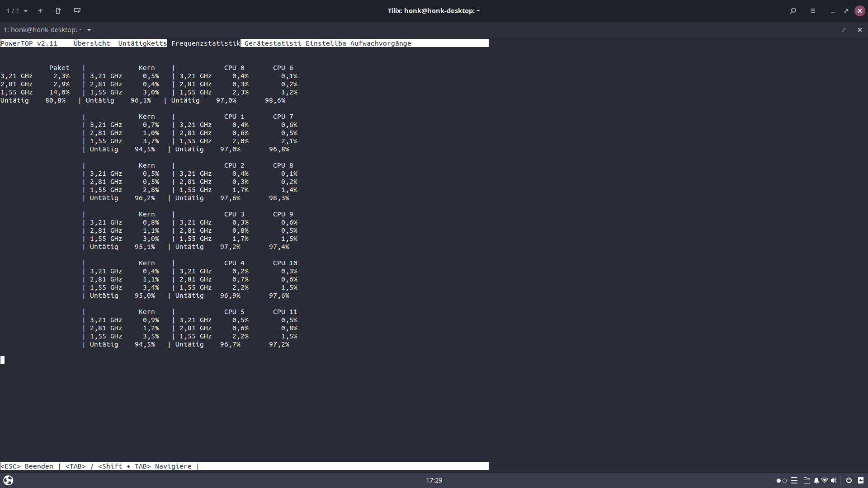The width and height of the screenshot is (868, 488).
Task: Open the power session tray icon
Action: (849, 480)
